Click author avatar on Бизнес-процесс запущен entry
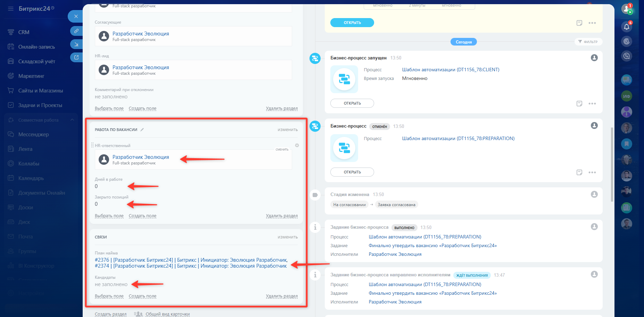The width and height of the screenshot is (644, 317). click(x=594, y=58)
